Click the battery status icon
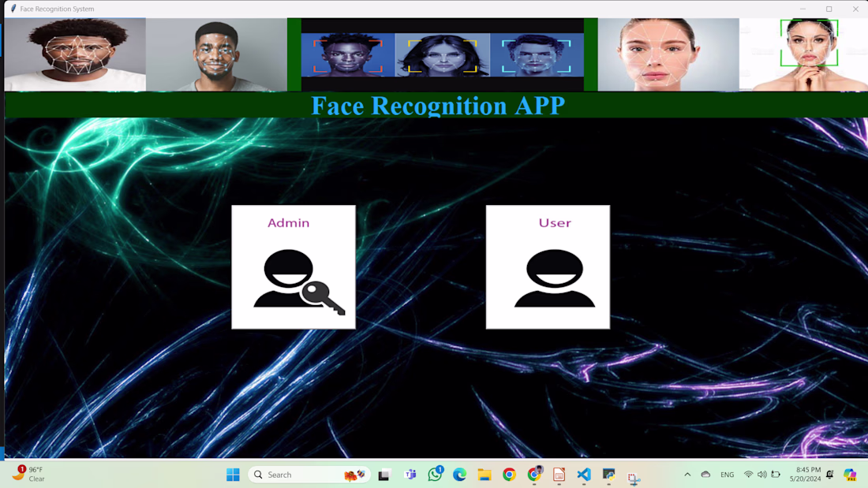This screenshot has height=488, width=868. 776,475
